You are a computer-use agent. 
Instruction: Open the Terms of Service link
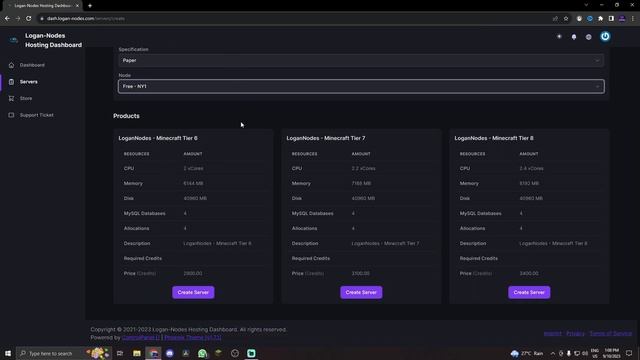611,333
